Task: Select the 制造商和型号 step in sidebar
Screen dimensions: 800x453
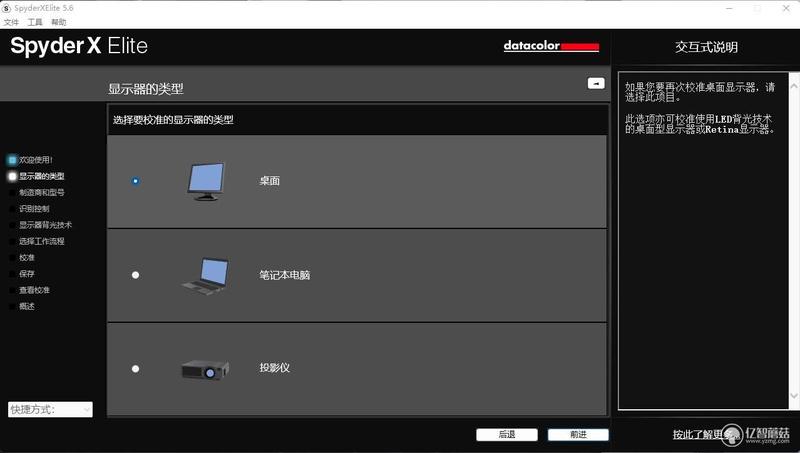Action: pos(41,192)
